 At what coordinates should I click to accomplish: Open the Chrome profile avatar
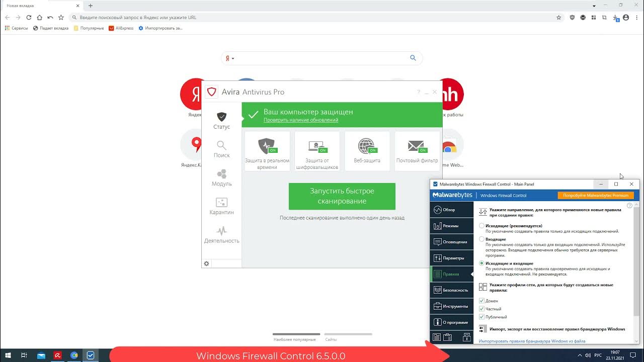(626, 17)
